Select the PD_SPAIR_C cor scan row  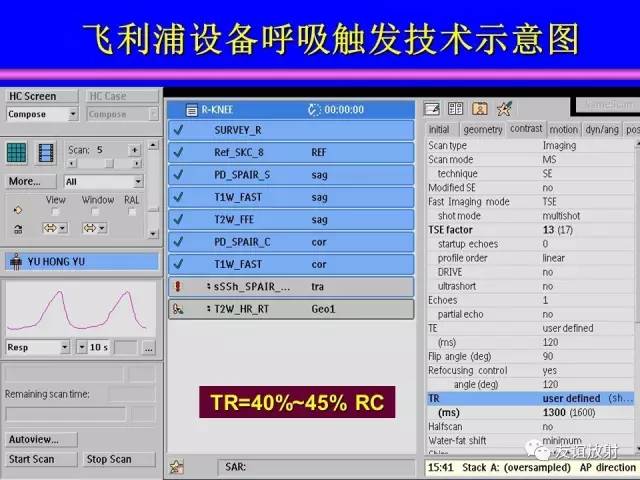tap(291, 242)
